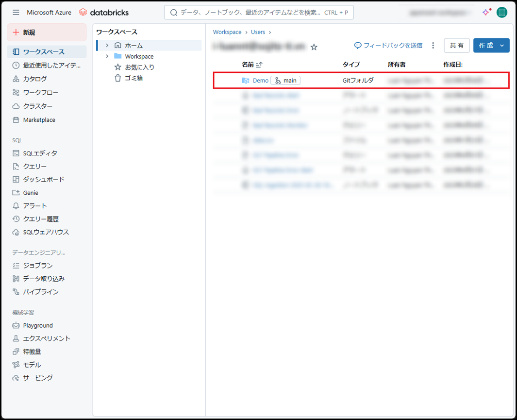Sort by タイプ column header
517x420 pixels.
pyautogui.click(x=351, y=65)
